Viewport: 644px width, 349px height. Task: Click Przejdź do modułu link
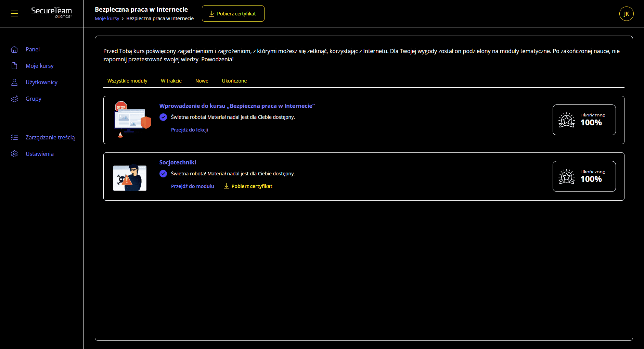pos(192,186)
